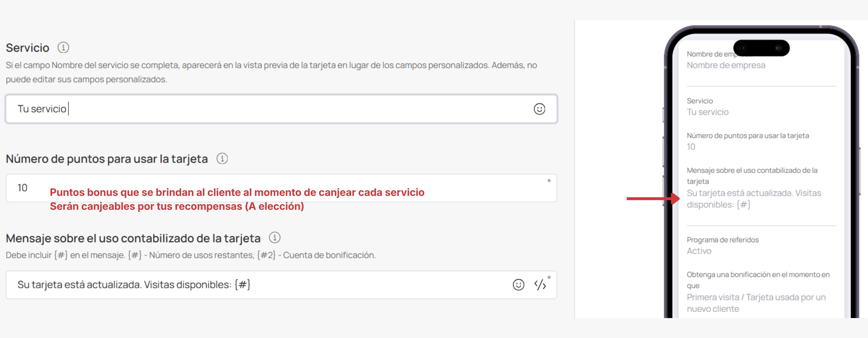The height and width of the screenshot is (338, 868).
Task: Click the 'Servicio' section heading
Action: click(28, 48)
